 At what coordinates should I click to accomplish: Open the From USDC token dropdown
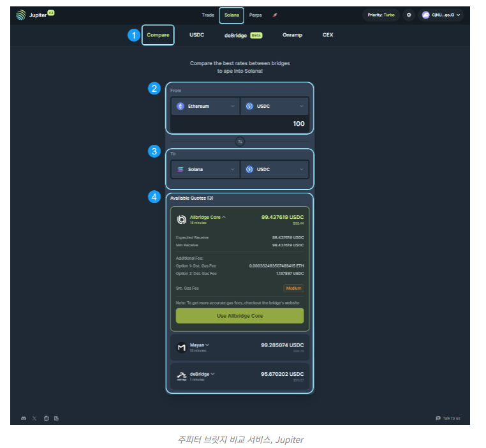coord(274,106)
